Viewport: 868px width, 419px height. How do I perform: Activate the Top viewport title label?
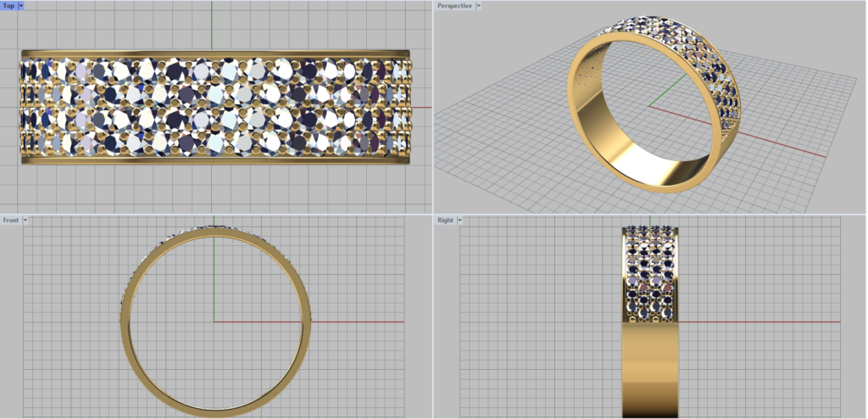(8, 6)
